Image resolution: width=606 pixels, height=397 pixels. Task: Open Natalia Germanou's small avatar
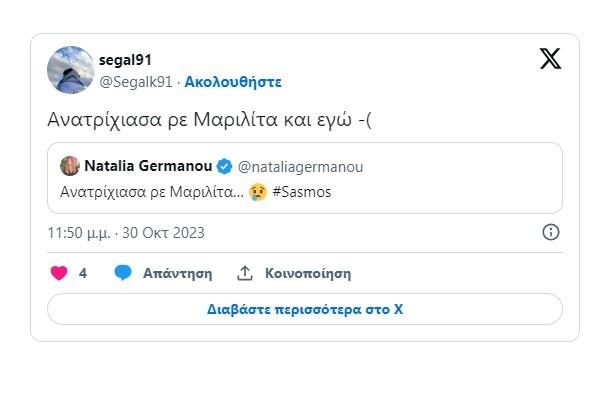tap(70, 166)
